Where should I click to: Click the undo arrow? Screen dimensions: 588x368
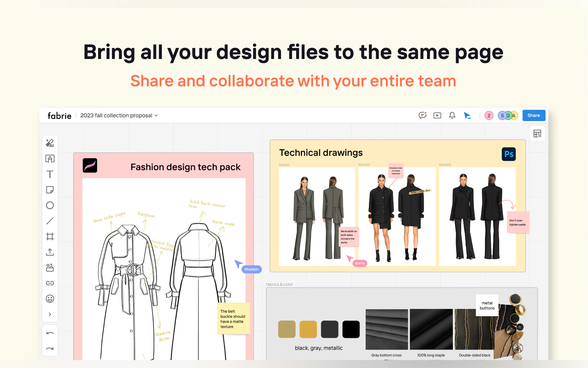(50, 333)
